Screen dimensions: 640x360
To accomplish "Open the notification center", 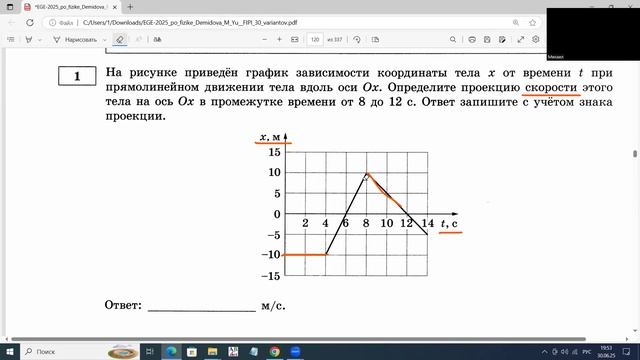I will (x=627, y=351).
